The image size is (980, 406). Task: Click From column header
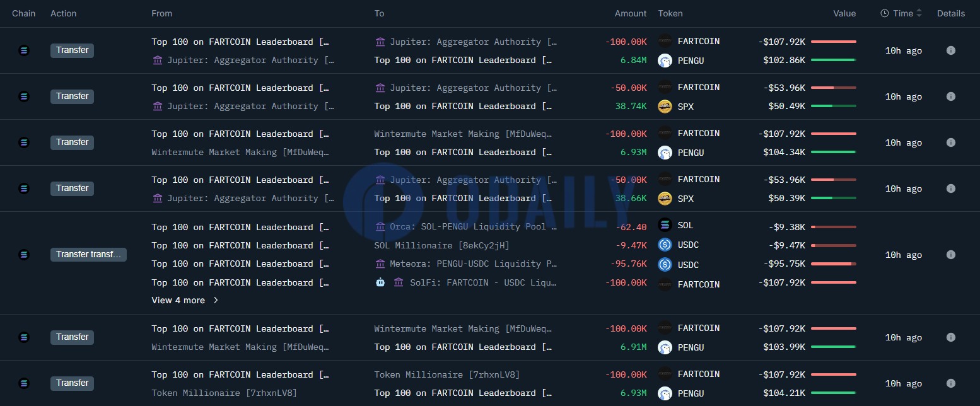[162, 13]
